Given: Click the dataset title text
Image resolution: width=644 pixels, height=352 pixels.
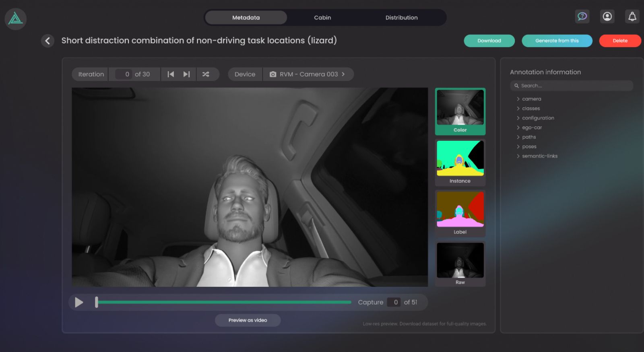Looking at the screenshot, I should pyautogui.click(x=199, y=41).
